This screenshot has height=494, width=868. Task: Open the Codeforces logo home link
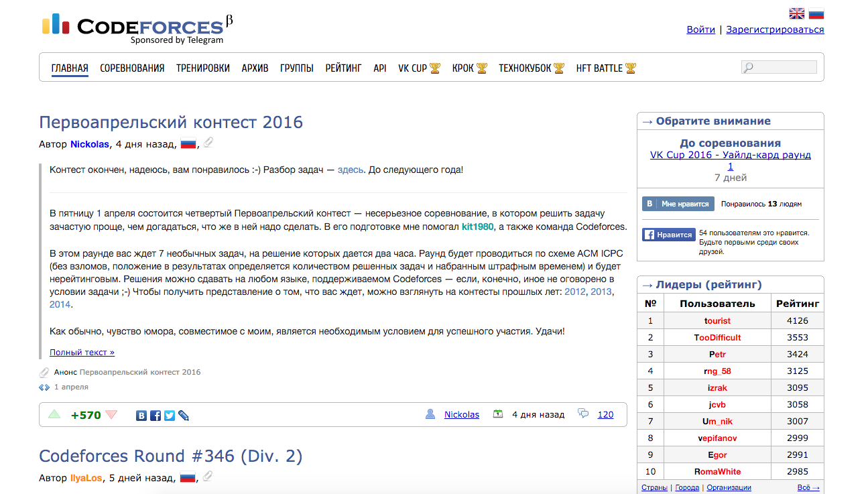click(137, 28)
